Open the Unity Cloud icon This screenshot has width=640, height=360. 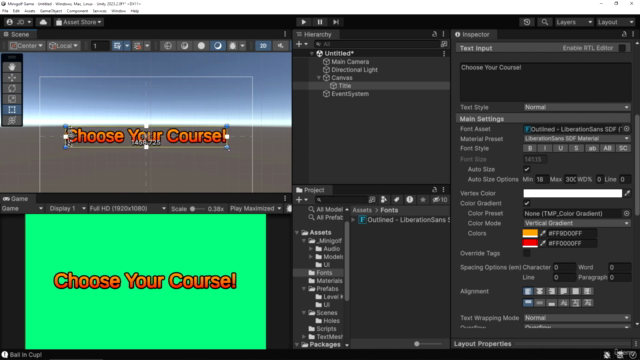pos(43,22)
